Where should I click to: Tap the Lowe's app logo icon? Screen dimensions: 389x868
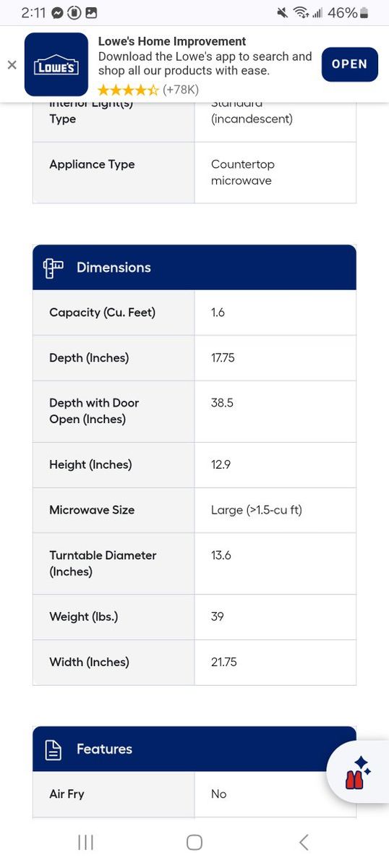coord(56,65)
